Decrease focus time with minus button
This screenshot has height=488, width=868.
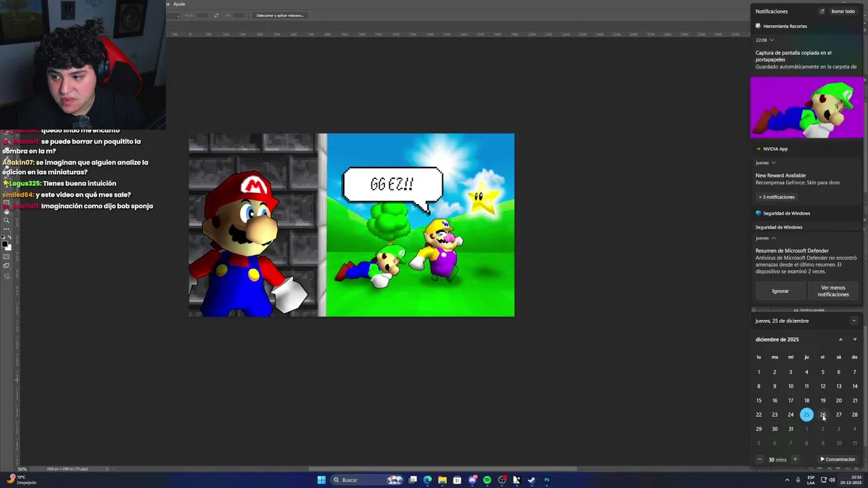point(759,460)
